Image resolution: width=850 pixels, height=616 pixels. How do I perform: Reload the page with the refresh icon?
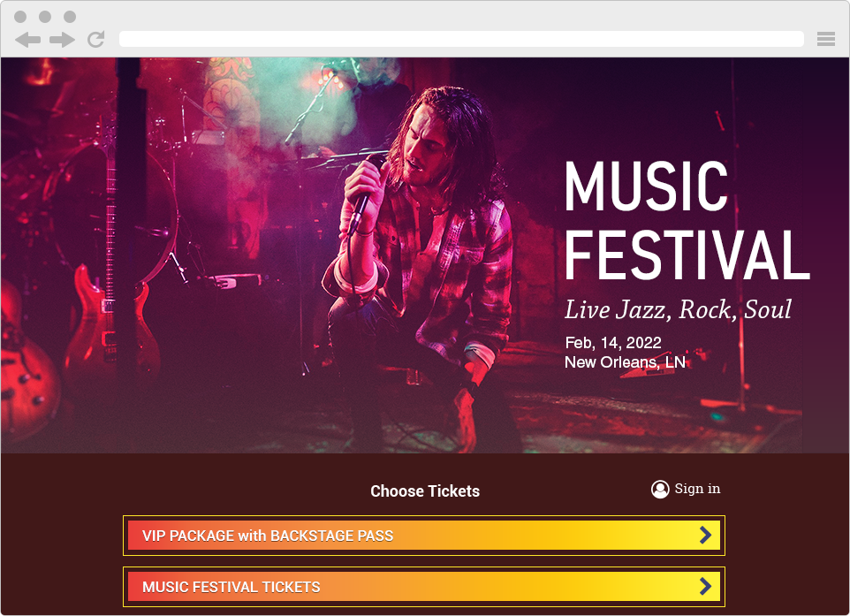pos(96,39)
